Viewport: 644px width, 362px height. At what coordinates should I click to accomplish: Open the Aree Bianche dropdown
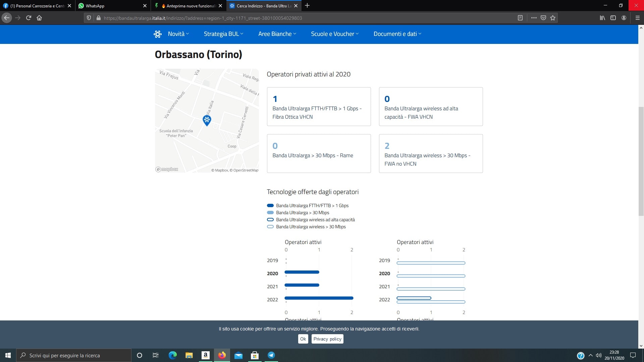coord(277,34)
